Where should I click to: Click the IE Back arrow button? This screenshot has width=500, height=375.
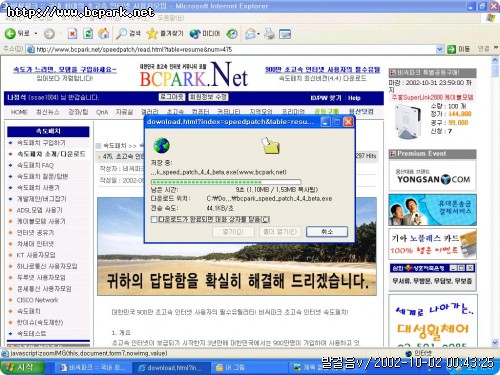click(x=10, y=33)
